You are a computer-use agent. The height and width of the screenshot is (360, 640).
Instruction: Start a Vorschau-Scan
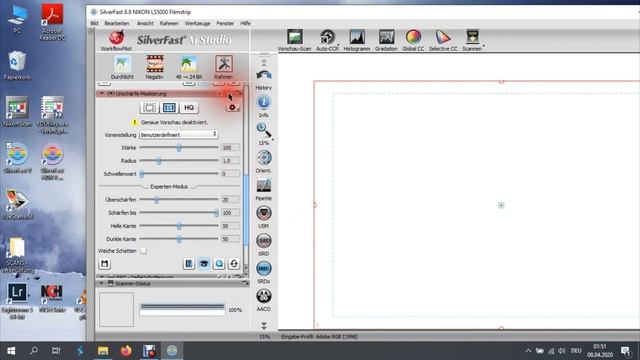[x=294, y=40]
